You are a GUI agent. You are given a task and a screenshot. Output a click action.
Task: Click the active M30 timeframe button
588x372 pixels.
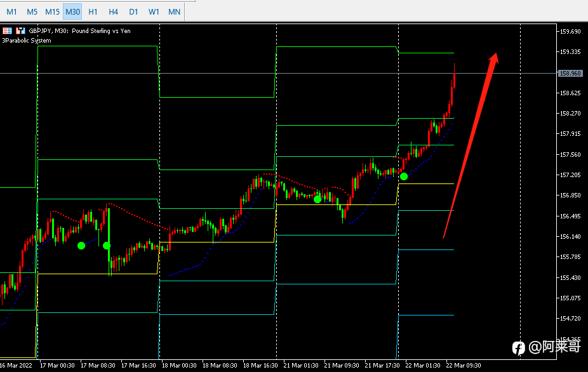point(73,11)
